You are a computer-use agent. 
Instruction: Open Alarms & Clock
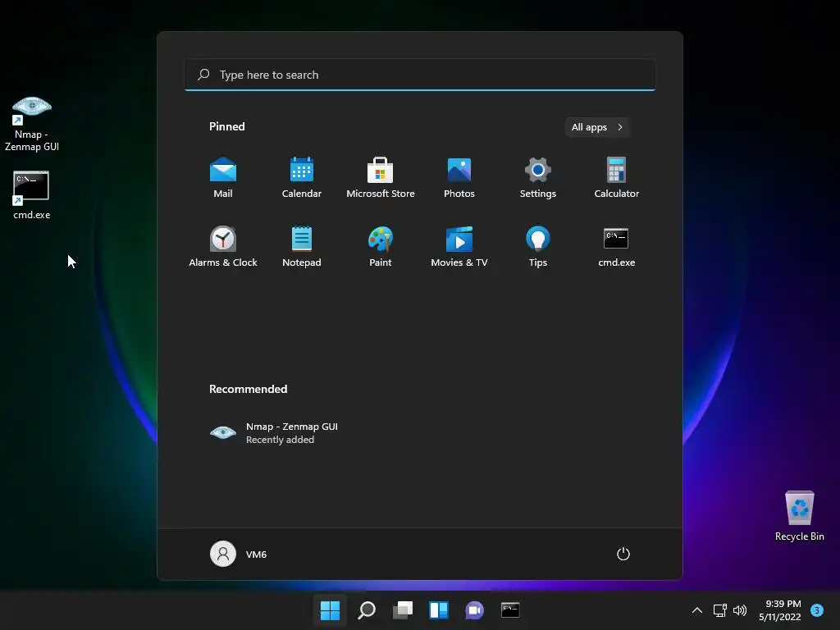(x=223, y=246)
